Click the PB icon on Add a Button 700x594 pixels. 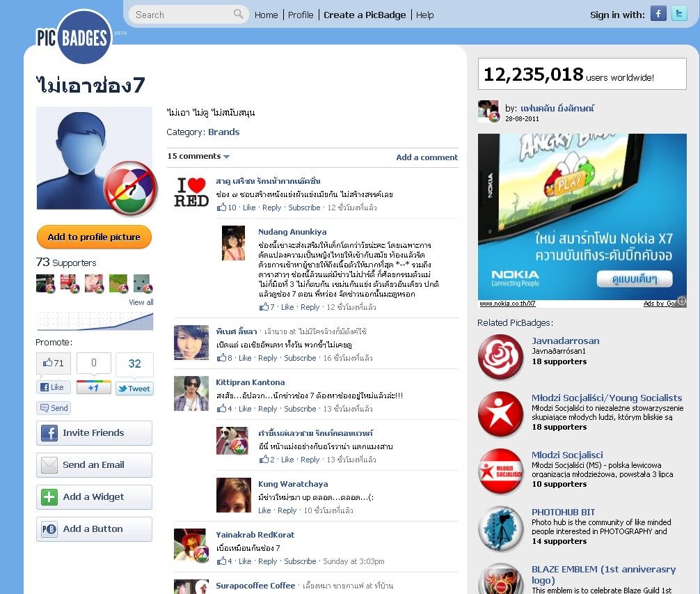click(x=49, y=529)
